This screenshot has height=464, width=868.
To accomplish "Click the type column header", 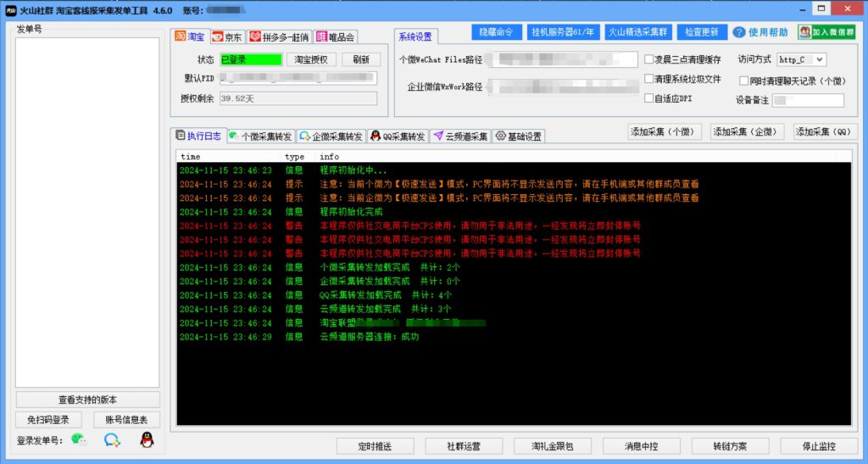I will pyautogui.click(x=298, y=157).
